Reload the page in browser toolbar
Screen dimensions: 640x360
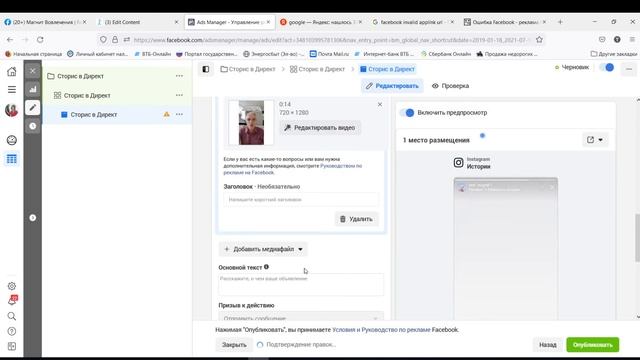click(x=40, y=40)
